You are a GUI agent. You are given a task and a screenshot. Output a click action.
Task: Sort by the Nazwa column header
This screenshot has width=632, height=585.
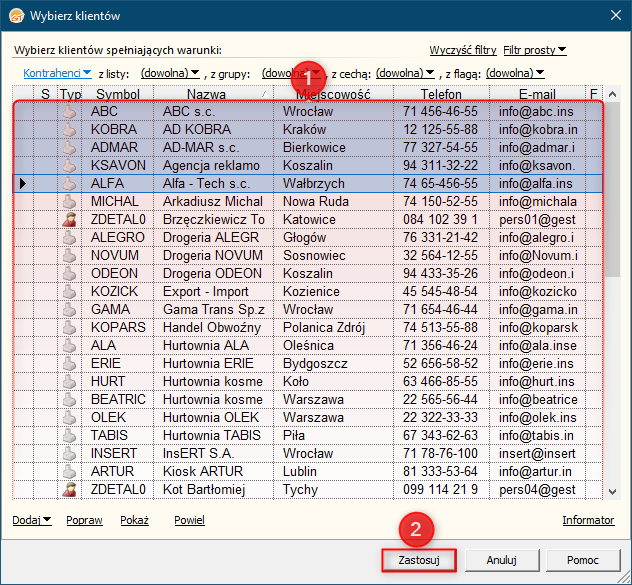coord(206,94)
